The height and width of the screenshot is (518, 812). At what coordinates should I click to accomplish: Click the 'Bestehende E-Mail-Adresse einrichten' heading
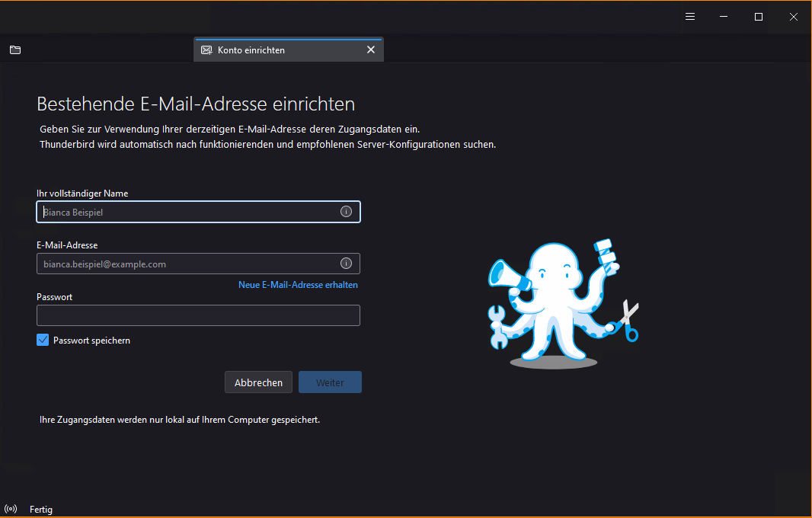click(x=196, y=104)
